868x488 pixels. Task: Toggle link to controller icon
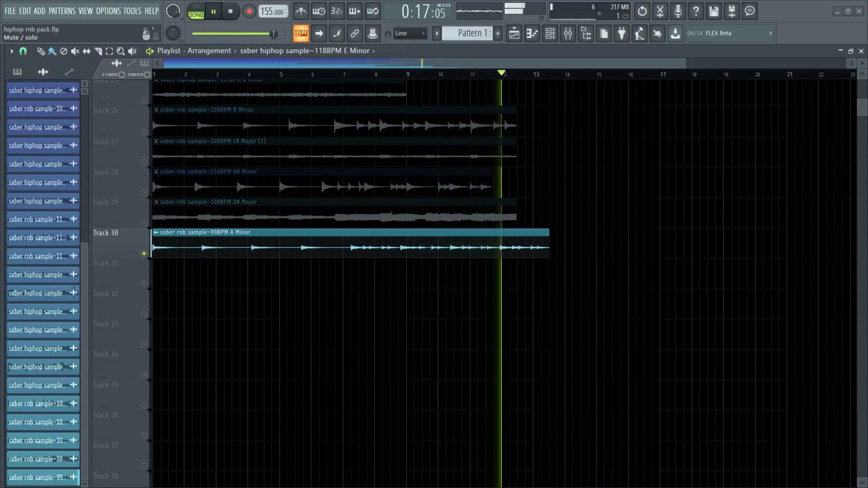(354, 33)
